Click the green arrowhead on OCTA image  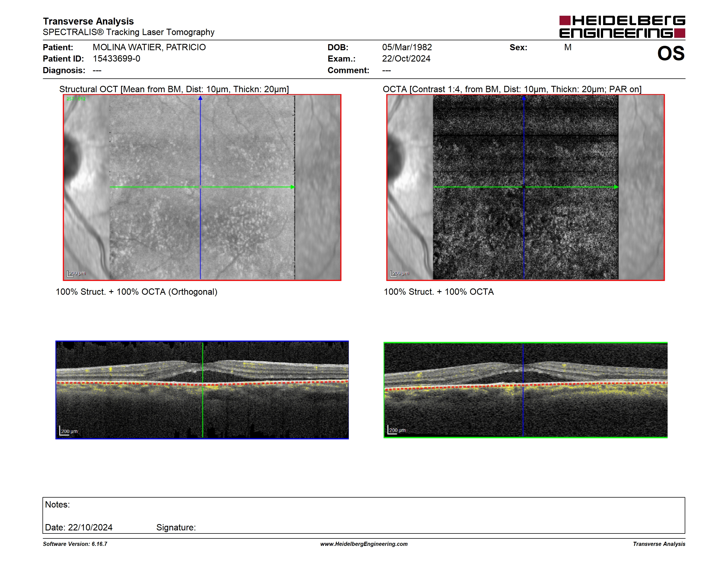pyautogui.click(x=616, y=187)
